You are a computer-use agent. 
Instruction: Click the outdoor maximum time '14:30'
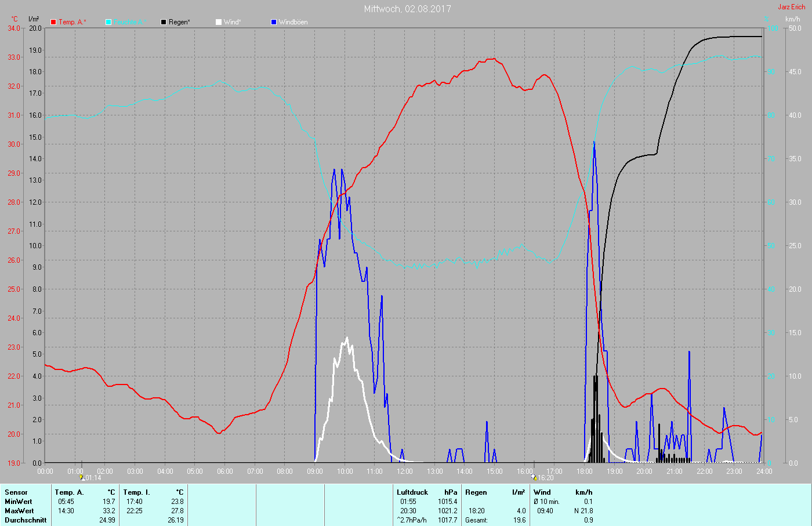pyautogui.click(x=66, y=511)
